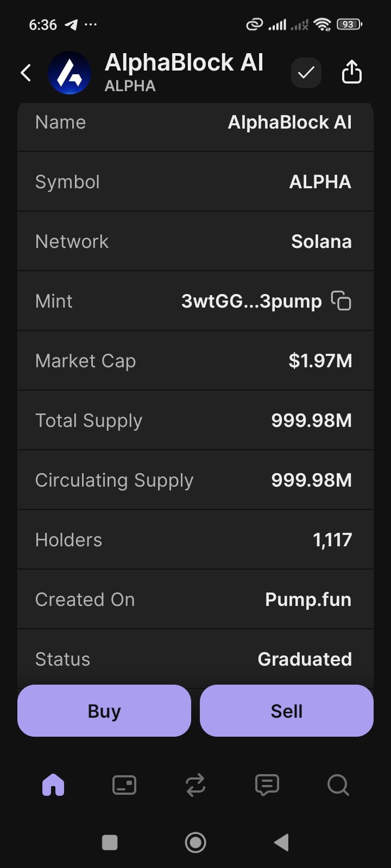Open the chat messages tab

pos(267,785)
